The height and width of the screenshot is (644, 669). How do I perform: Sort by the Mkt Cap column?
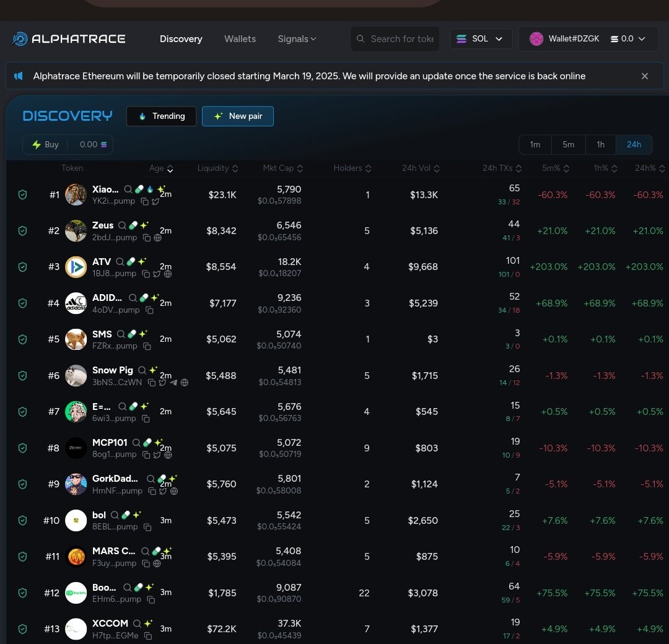point(283,168)
